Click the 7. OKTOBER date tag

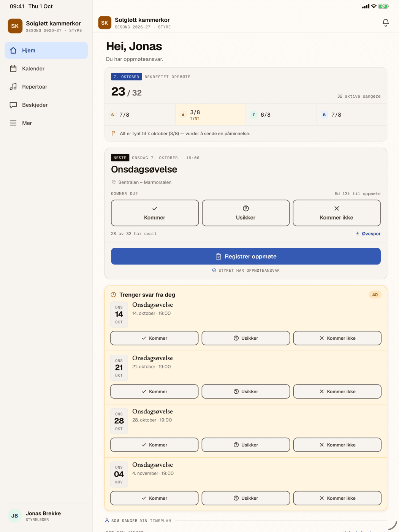pyautogui.click(x=127, y=77)
